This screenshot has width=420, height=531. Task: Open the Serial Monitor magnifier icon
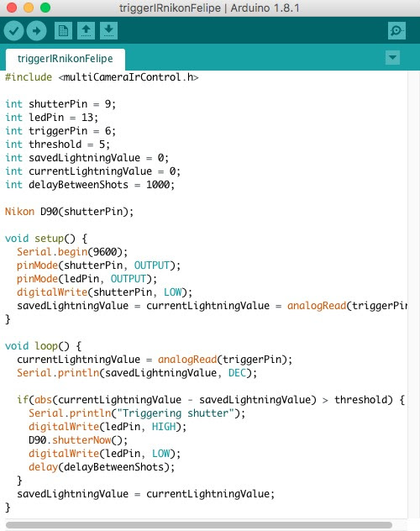(396, 31)
